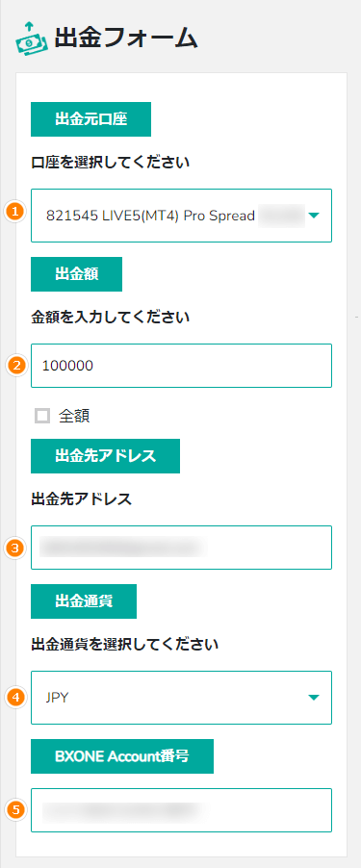The image size is (361, 868).
Task: Focus the BXONE Account番号 input field
Action: click(182, 810)
